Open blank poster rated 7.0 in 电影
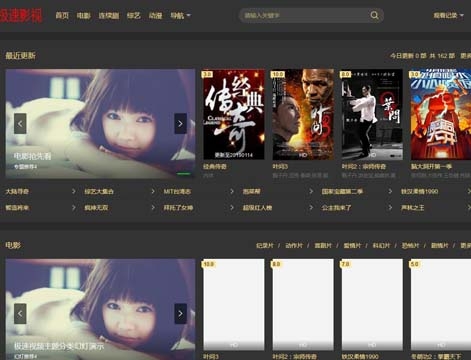This screenshot has width=471, height=360. point(372,304)
